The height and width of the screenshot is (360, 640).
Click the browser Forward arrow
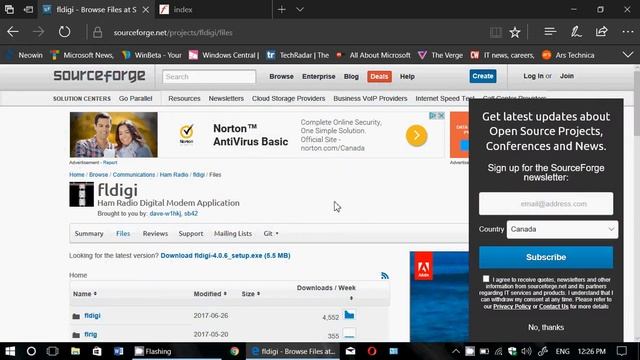click(38, 32)
